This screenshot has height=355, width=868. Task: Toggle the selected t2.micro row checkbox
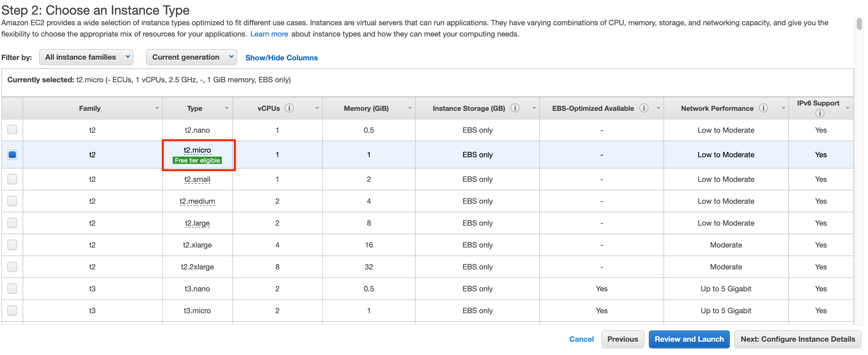(13, 155)
